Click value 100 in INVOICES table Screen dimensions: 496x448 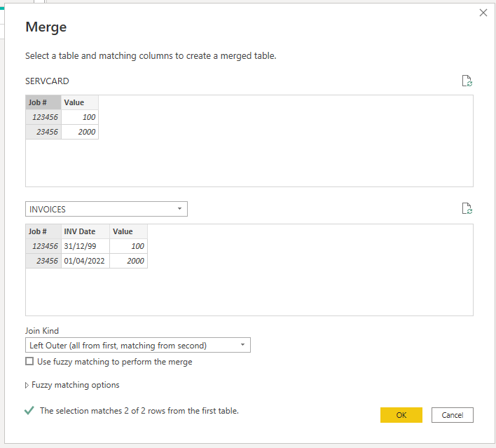pyautogui.click(x=128, y=246)
